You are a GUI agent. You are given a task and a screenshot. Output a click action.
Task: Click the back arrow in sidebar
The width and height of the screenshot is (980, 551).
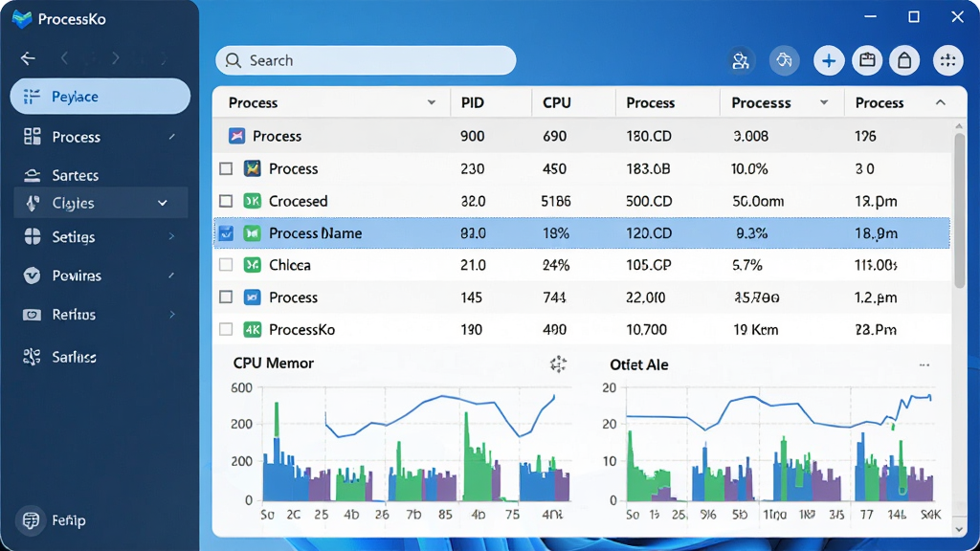(x=28, y=58)
